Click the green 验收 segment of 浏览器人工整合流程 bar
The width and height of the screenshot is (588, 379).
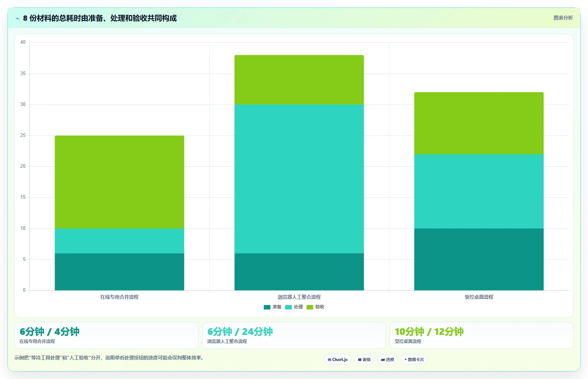(x=299, y=80)
